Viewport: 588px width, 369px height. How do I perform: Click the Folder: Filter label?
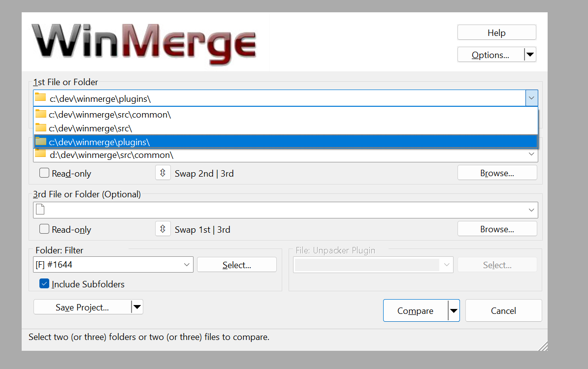[59, 250]
